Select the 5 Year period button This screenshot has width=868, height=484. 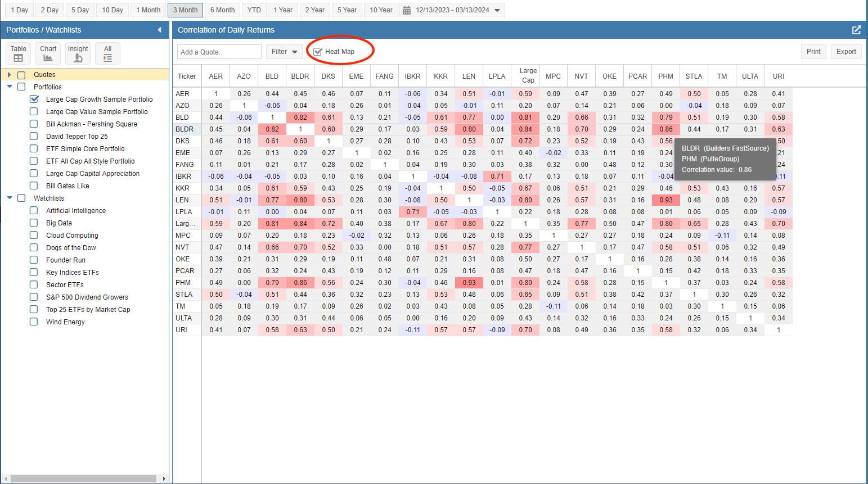[x=347, y=10]
